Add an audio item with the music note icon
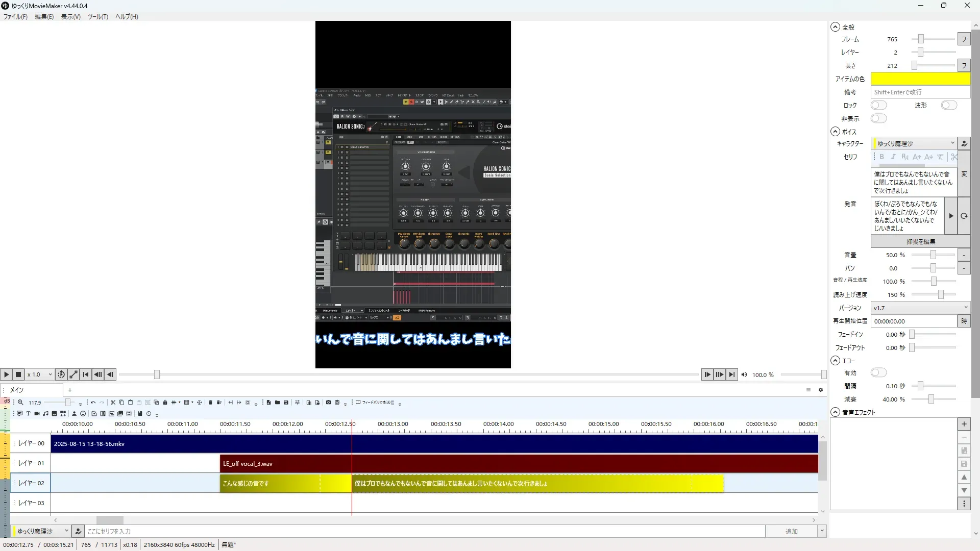The width and height of the screenshot is (980, 551). (x=45, y=414)
